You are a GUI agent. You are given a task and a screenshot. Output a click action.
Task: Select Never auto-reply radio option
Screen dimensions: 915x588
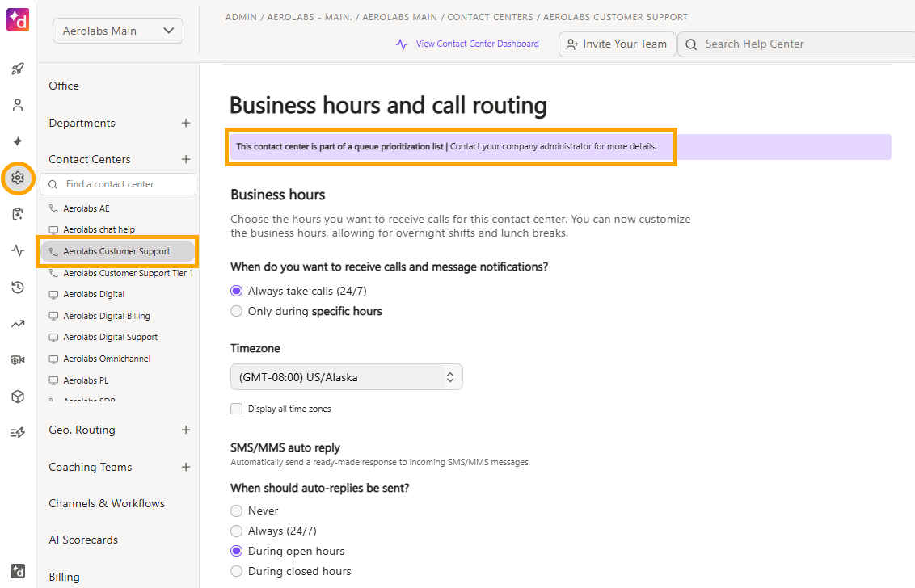[x=236, y=511]
